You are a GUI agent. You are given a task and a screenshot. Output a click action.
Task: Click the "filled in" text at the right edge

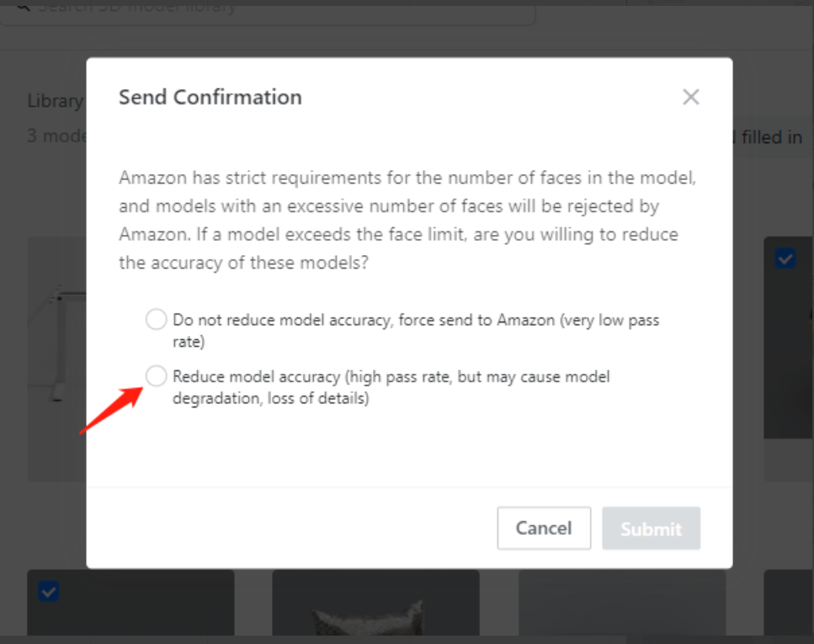(x=770, y=136)
